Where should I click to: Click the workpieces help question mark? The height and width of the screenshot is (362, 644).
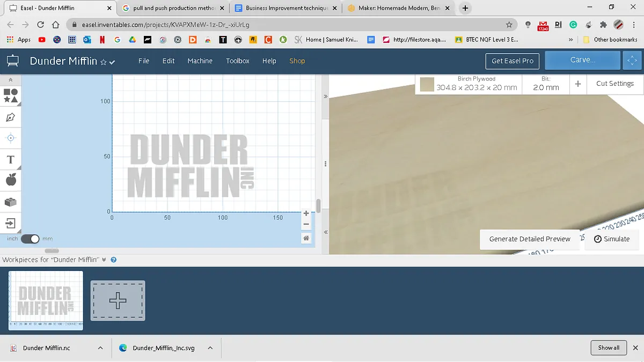[113, 260]
